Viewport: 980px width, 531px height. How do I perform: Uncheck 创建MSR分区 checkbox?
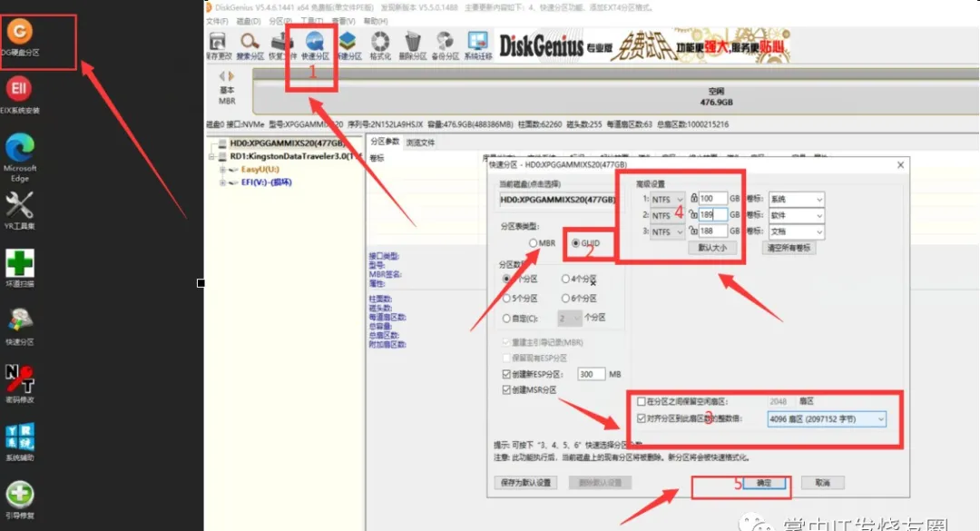click(506, 389)
